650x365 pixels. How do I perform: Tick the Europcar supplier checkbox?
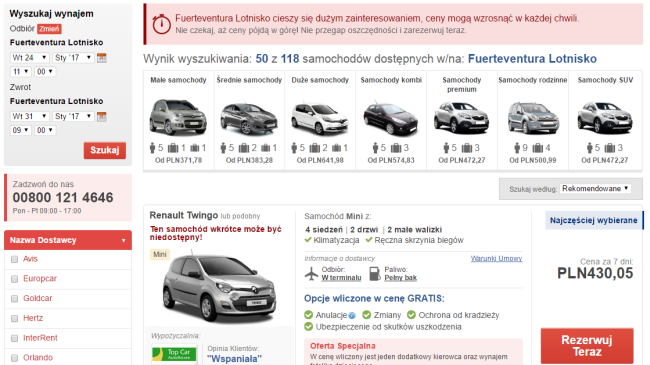click(x=15, y=279)
